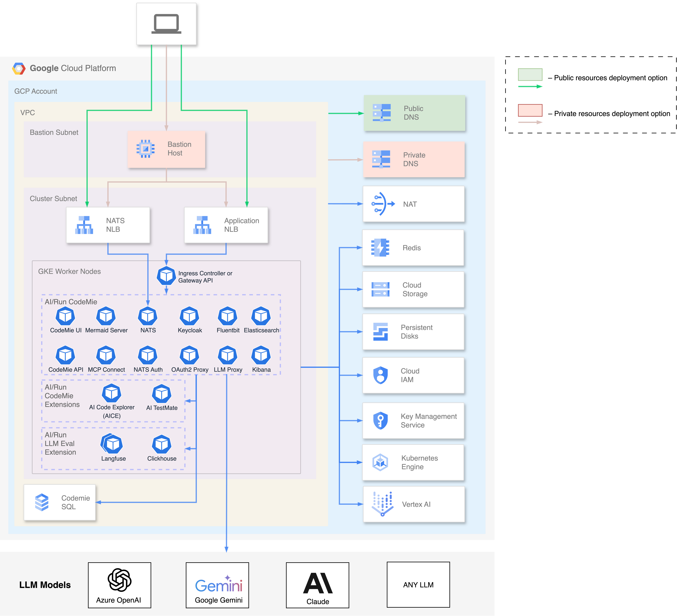This screenshot has width=677, height=616.
Task: Click the green public resources legend swatch
Action: point(530,75)
